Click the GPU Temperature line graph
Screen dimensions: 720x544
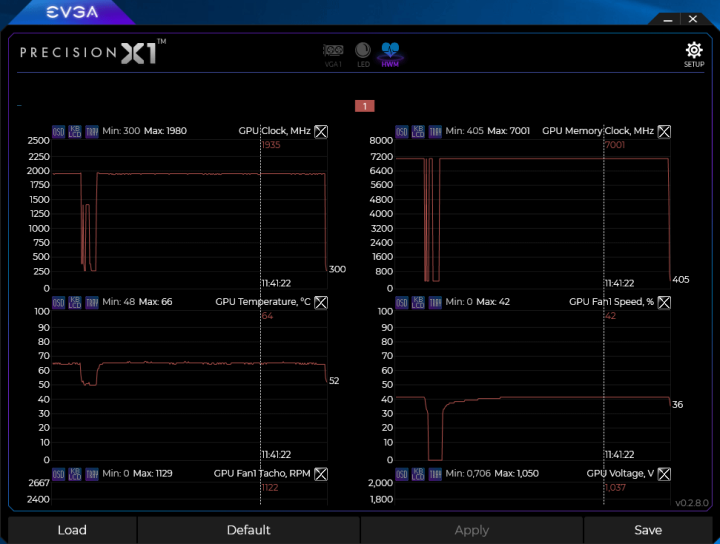point(190,386)
